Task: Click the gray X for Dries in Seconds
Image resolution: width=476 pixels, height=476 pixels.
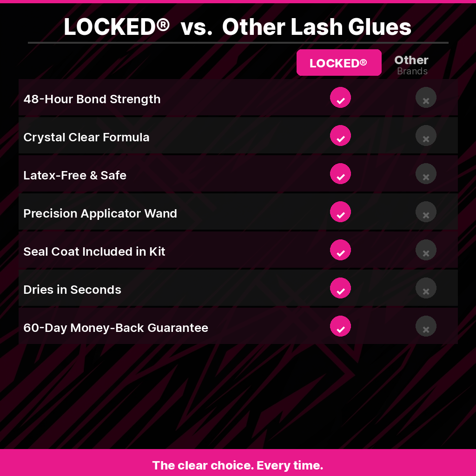Action: [x=426, y=288]
